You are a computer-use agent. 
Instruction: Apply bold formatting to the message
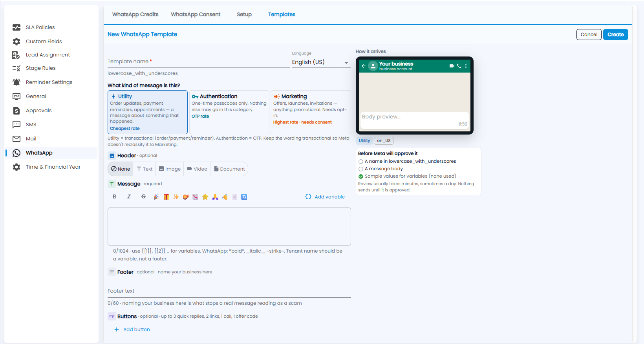point(114,197)
